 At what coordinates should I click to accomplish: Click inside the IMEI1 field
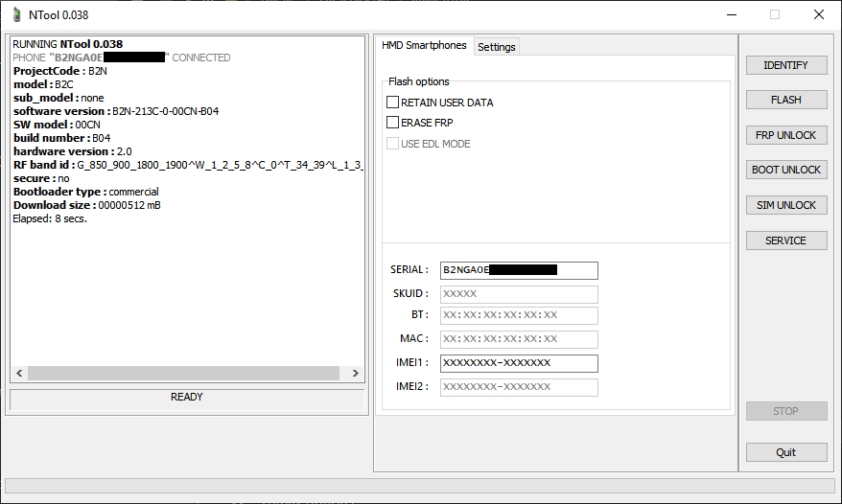[x=519, y=363]
